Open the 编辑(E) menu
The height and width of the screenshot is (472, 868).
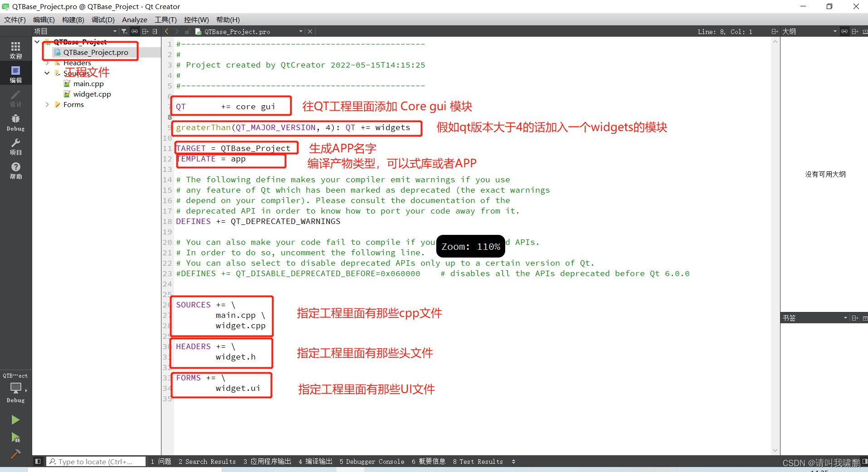tap(44, 19)
